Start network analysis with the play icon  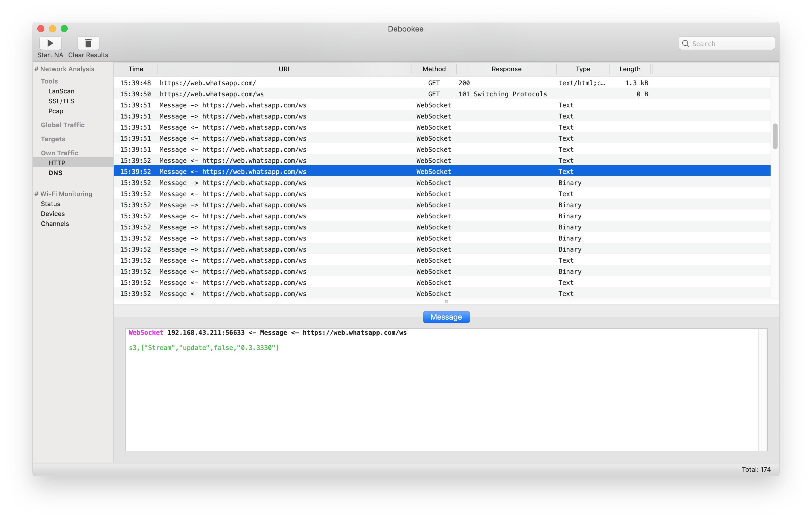click(x=50, y=43)
